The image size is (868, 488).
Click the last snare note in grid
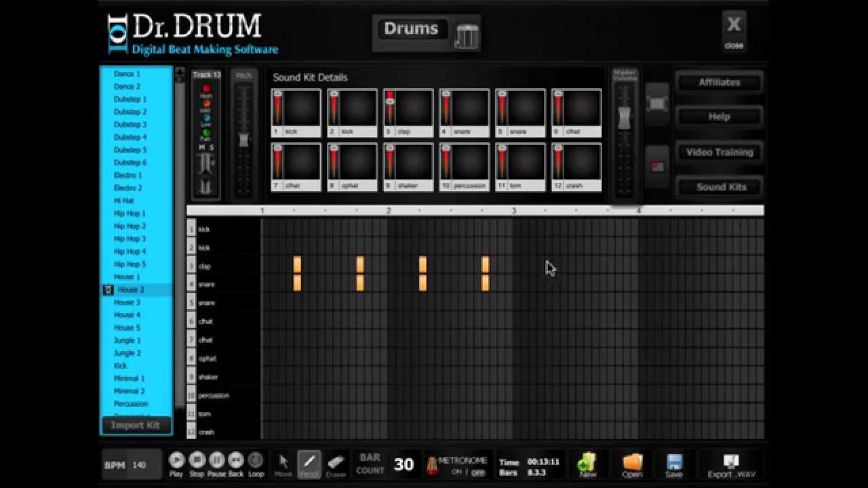pos(485,283)
